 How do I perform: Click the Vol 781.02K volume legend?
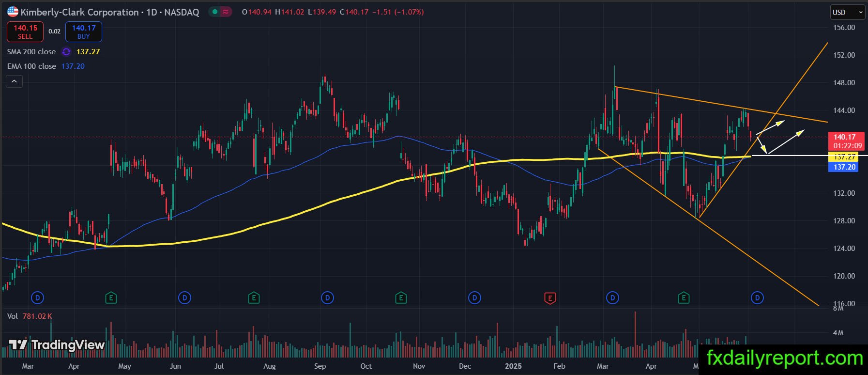[x=30, y=316]
